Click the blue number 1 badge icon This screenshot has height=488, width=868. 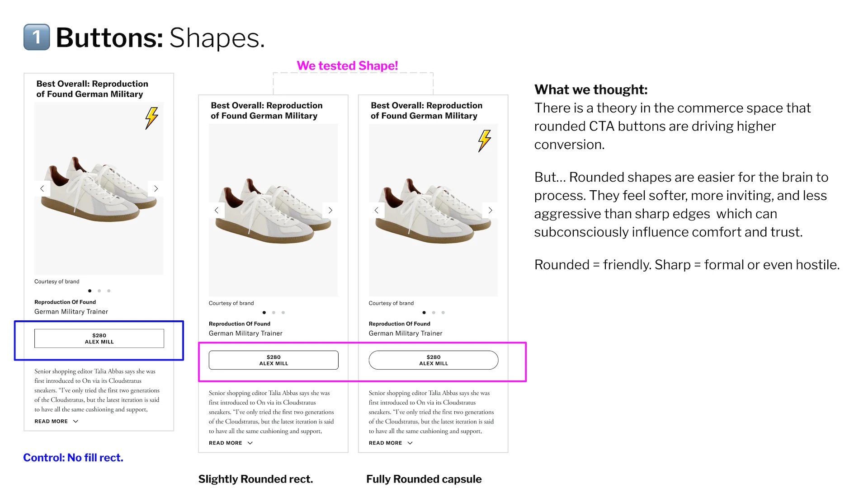pos(37,37)
